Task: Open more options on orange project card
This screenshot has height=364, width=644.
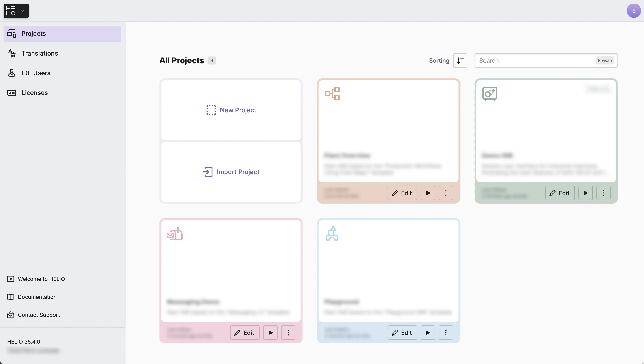Action: (x=445, y=193)
